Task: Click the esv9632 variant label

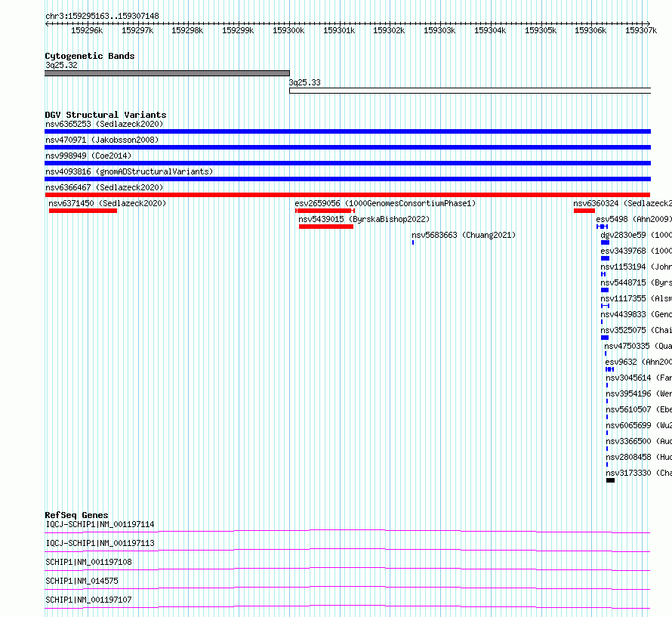Action: pos(638,362)
